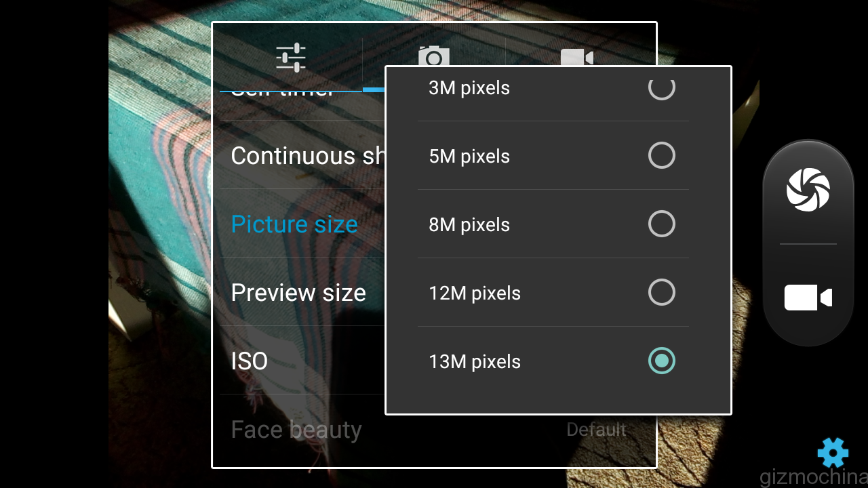The height and width of the screenshot is (488, 868).
Task: Tap the Face beauty option
Action: 296,430
